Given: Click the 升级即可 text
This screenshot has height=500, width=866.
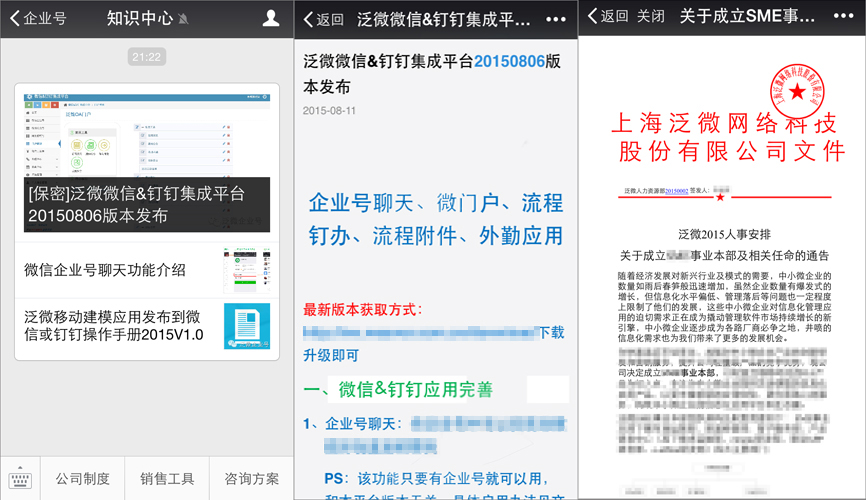Looking at the screenshot, I should [331, 355].
